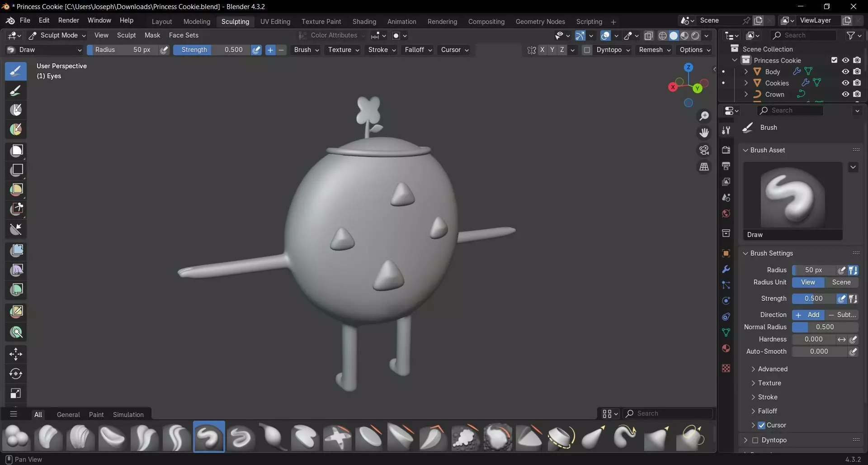This screenshot has height=465, width=868.
Task: Expand the Body tree item
Action: click(x=746, y=71)
